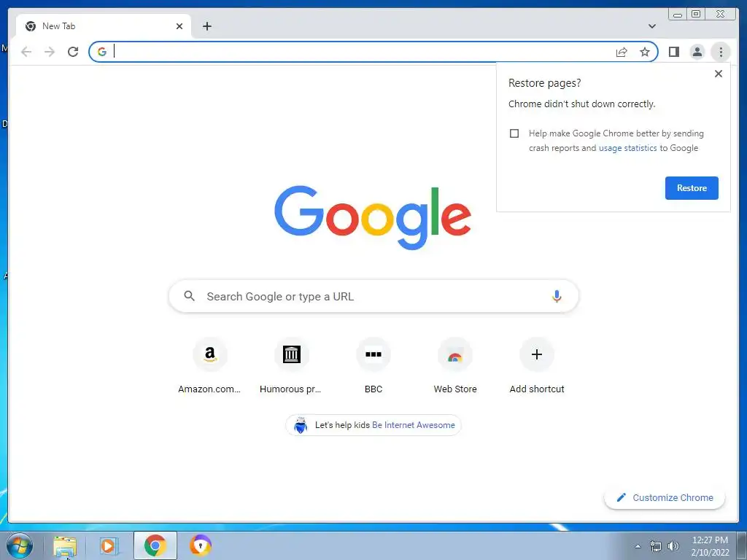Viewport: 747px width, 560px height.
Task: Open Windows Explorer from the taskbar
Action: click(65, 545)
